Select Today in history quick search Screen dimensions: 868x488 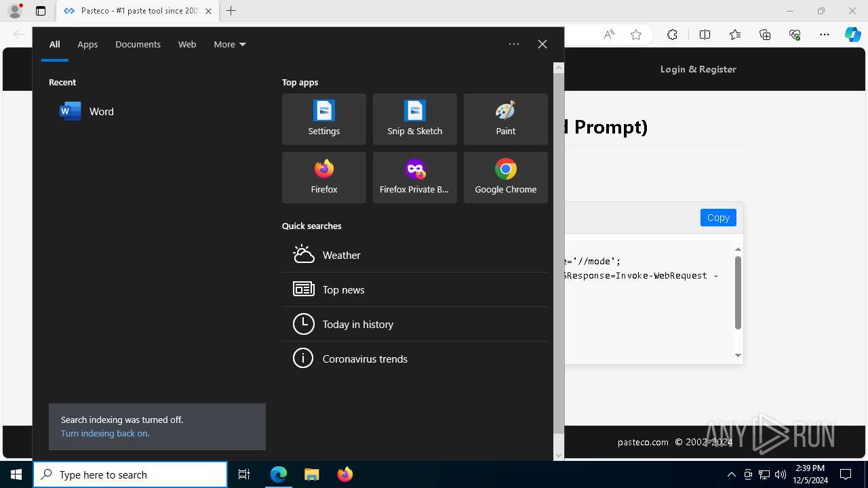415,324
